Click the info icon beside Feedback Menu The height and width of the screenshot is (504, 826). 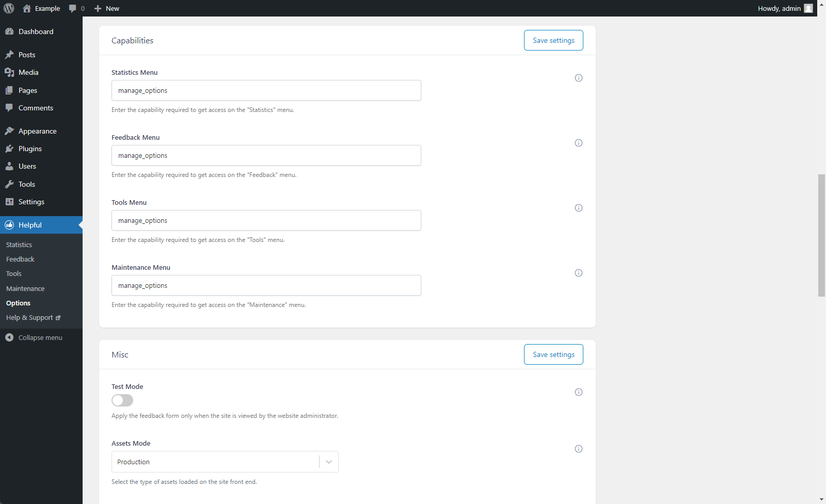click(579, 143)
